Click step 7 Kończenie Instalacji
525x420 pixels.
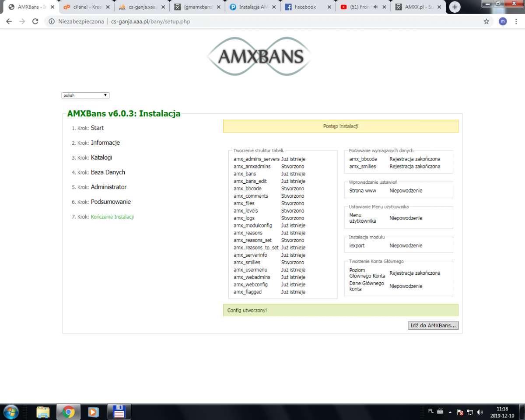(112, 217)
